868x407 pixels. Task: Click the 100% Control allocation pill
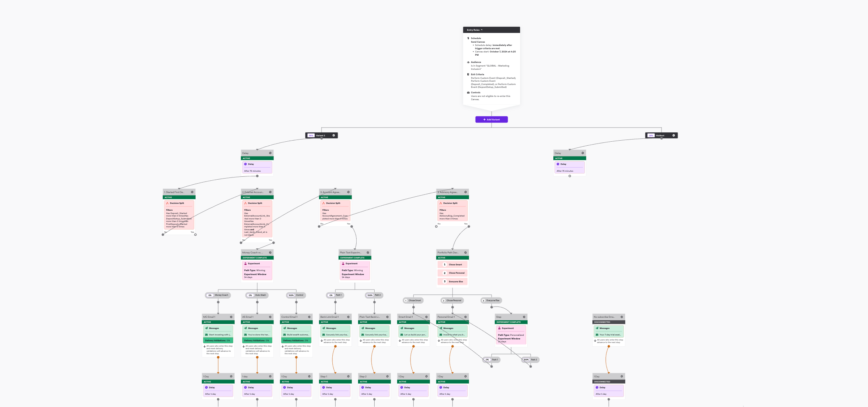pos(295,295)
